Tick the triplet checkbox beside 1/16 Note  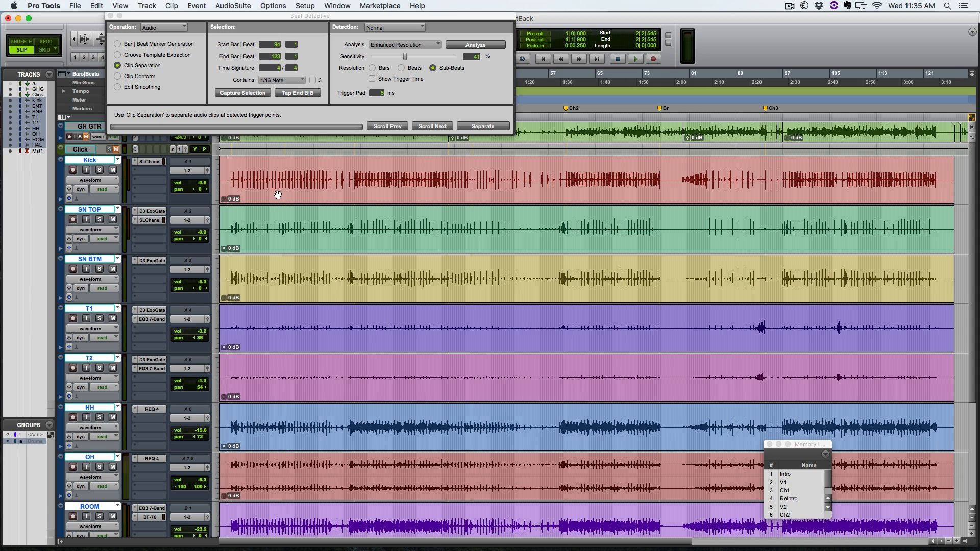312,80
